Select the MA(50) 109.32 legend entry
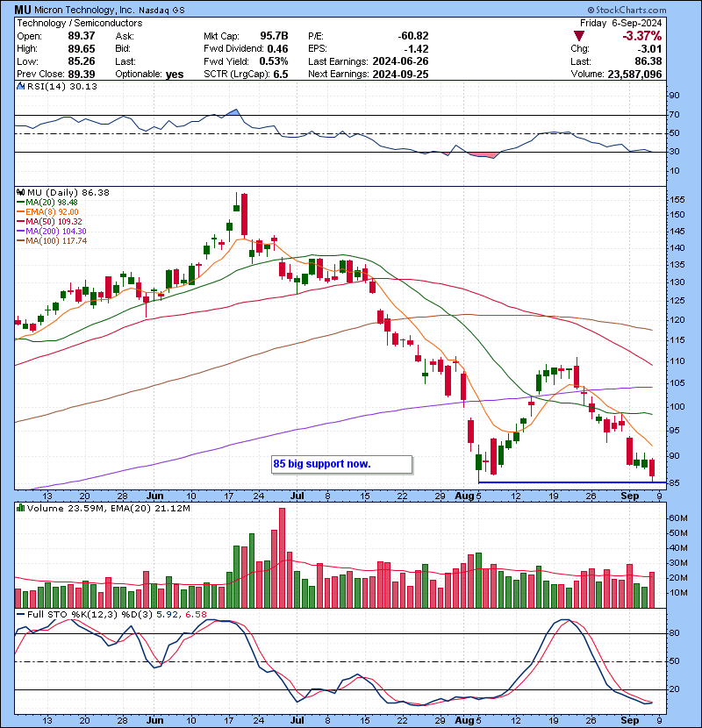 point(49,222)
